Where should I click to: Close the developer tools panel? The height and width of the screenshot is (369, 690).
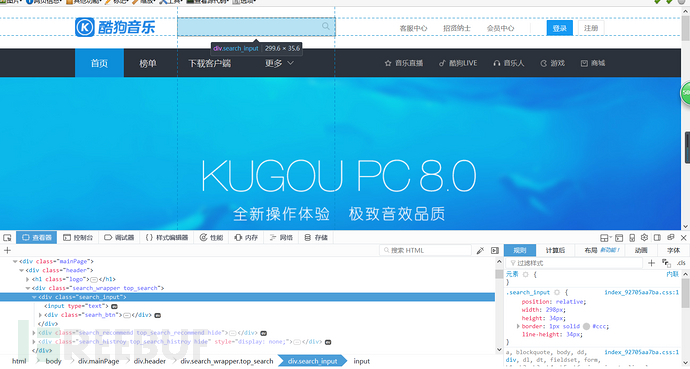coord(683,237)
